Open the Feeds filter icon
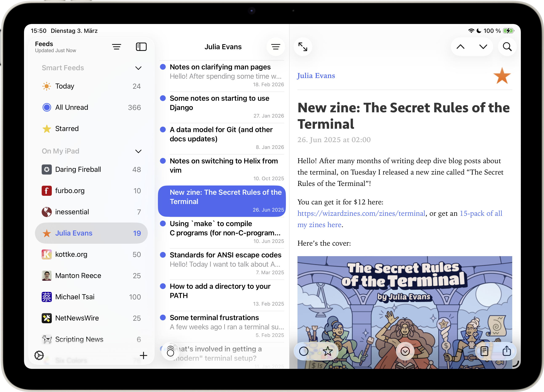This screenshot has height=392, width=544. [117, 47]
